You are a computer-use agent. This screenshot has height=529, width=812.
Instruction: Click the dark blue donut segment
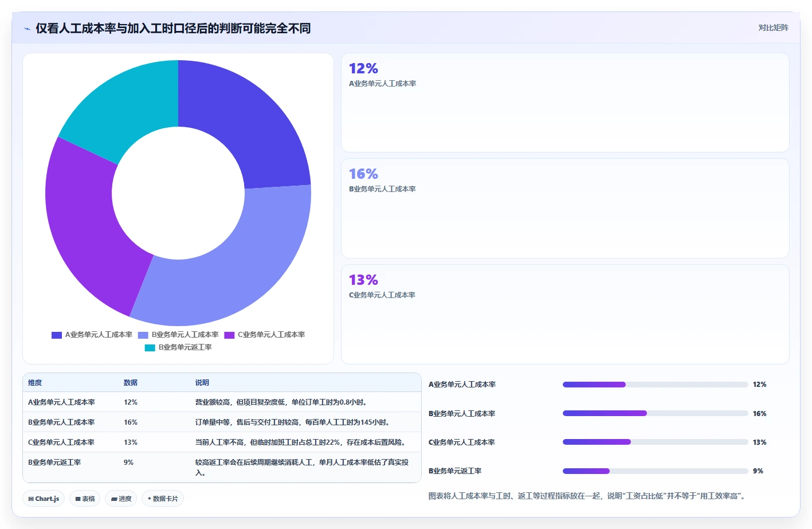pos(249,127)
